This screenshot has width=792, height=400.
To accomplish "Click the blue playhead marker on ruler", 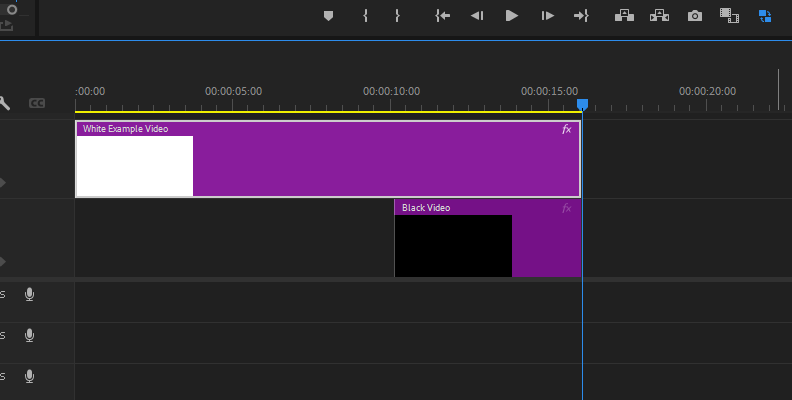I will 582,104.
